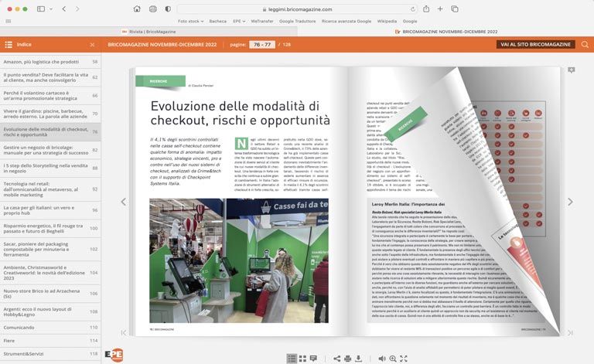Image resolution: width=594 pixels, height=364 pixels.
Task: Select index entry Perché il volantino cartaceo
Action: [x=50, y=95]
